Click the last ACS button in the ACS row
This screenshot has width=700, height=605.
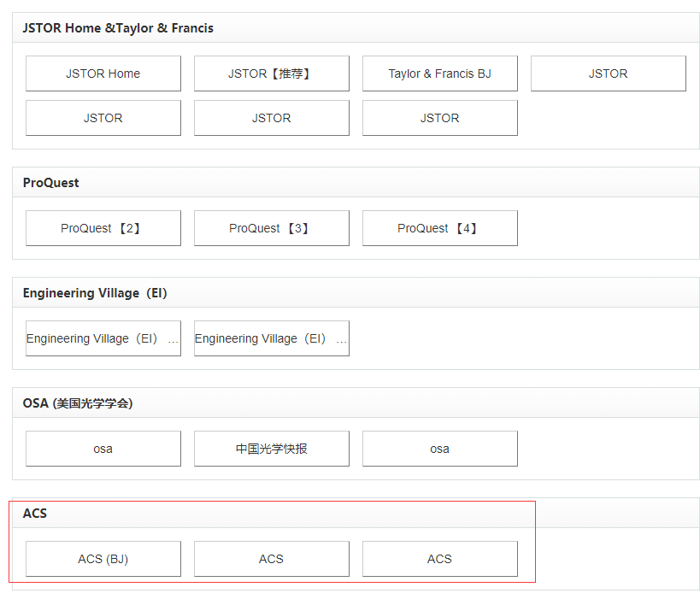tap(439, 559)
